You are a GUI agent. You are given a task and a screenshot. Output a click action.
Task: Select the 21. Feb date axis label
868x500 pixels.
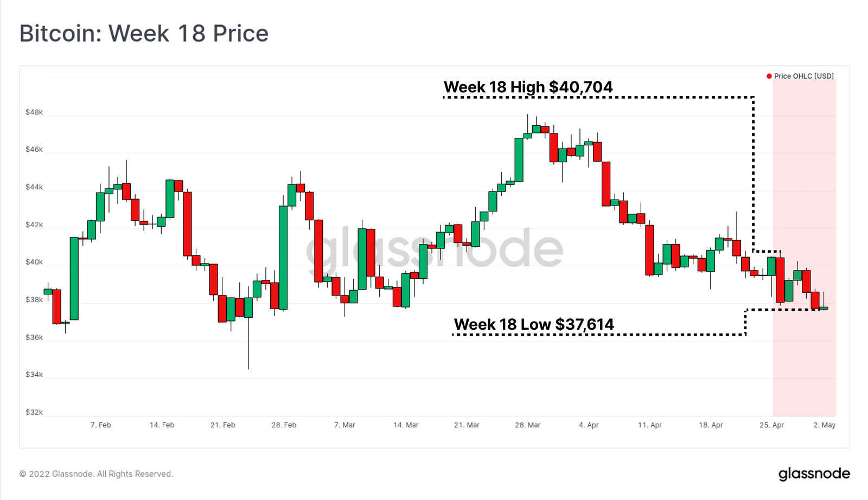(x=223, y=425)
